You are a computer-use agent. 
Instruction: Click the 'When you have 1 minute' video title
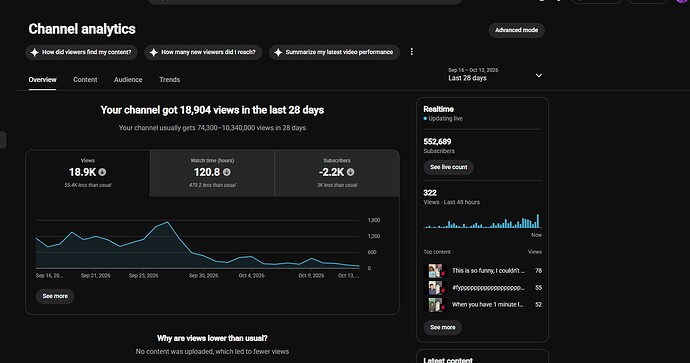point(488,304)
